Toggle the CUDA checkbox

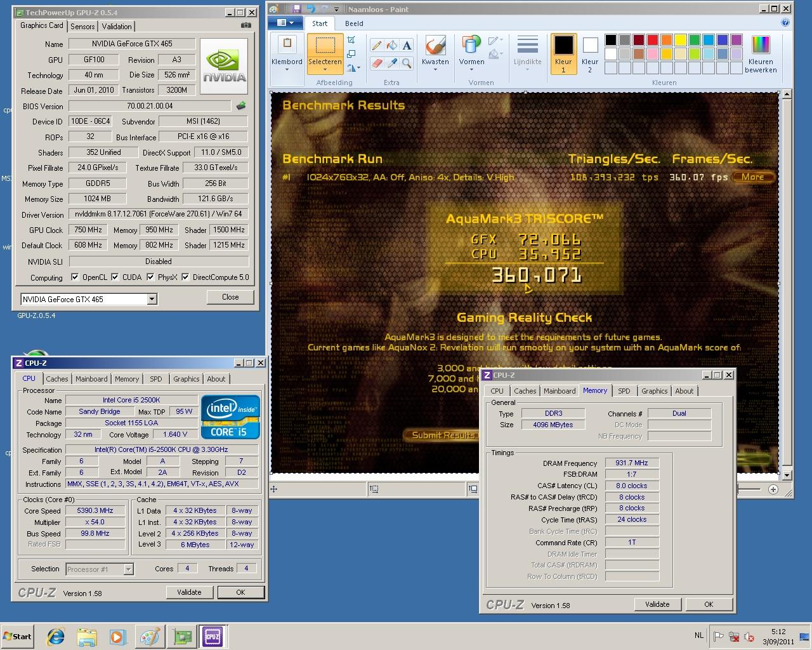115,277
